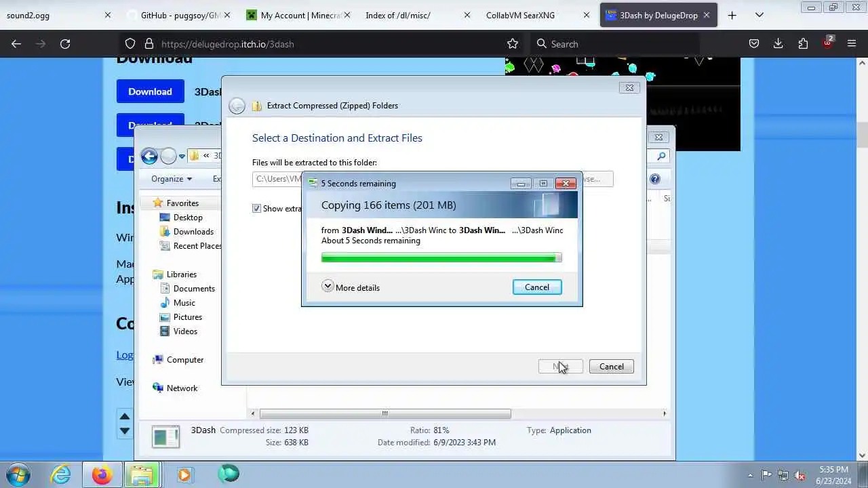868x488 pixels.
Task: Open Documents library in navigation pane
Action: (187, 288)
